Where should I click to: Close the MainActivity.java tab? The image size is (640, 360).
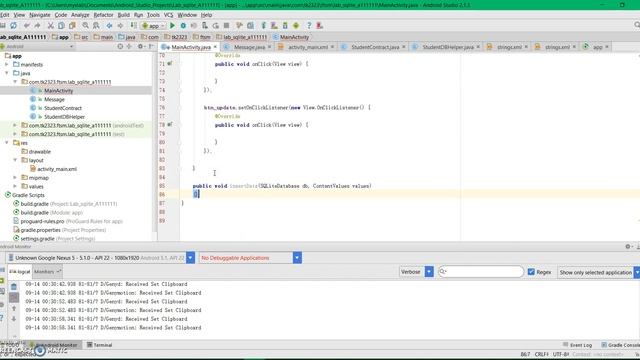[x=215, y=47]
